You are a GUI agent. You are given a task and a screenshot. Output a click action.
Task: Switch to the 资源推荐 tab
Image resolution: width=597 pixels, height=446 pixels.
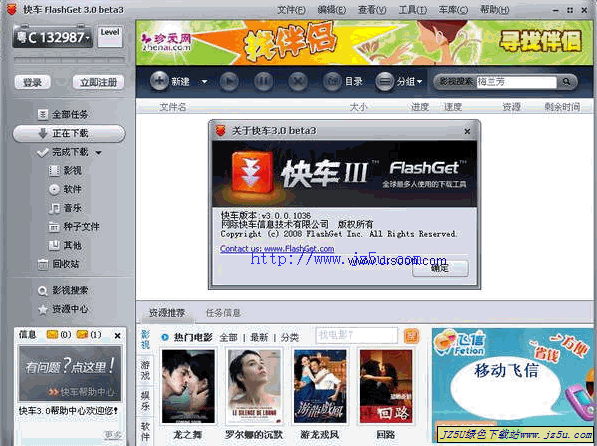coord(166,313)
